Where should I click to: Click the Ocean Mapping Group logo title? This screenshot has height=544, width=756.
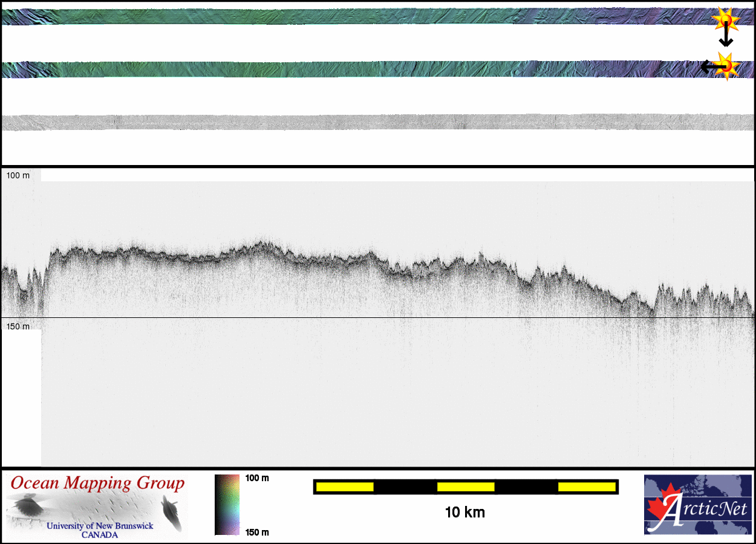[x=97, y=484]
